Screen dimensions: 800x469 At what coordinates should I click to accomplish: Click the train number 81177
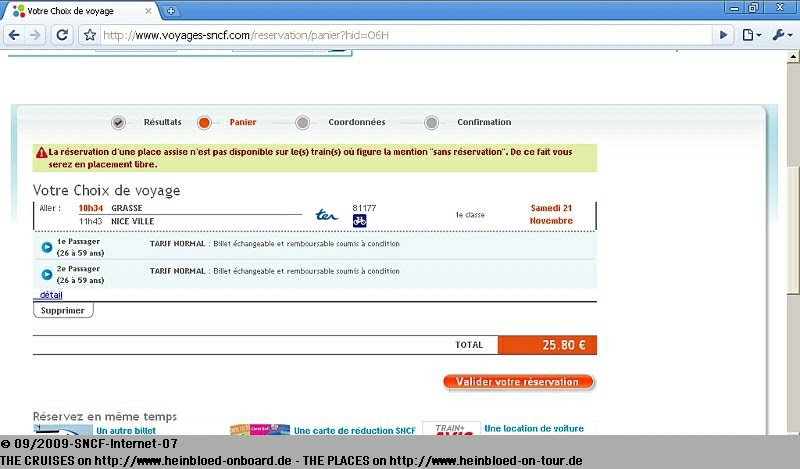[x=364, y=208]
